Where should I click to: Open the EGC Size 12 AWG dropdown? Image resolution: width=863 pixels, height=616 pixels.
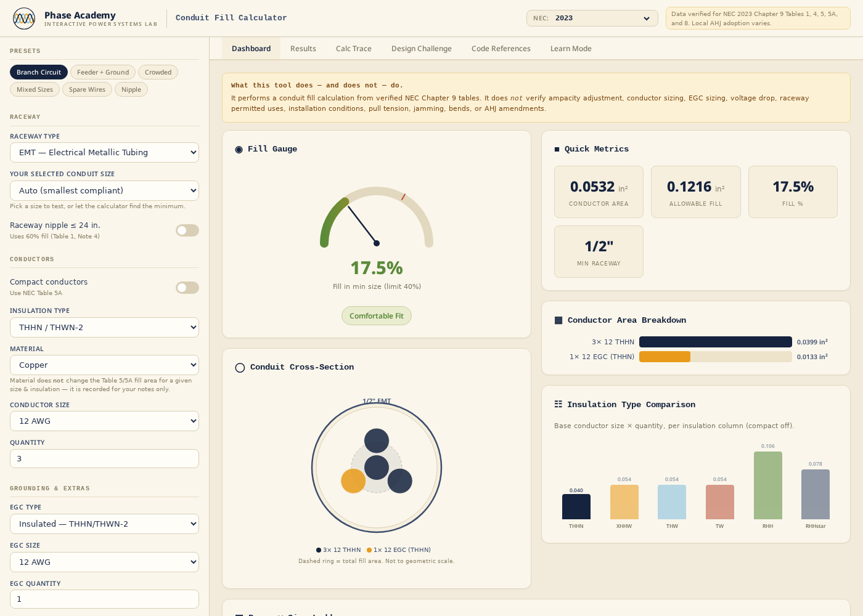pos(104,562)
